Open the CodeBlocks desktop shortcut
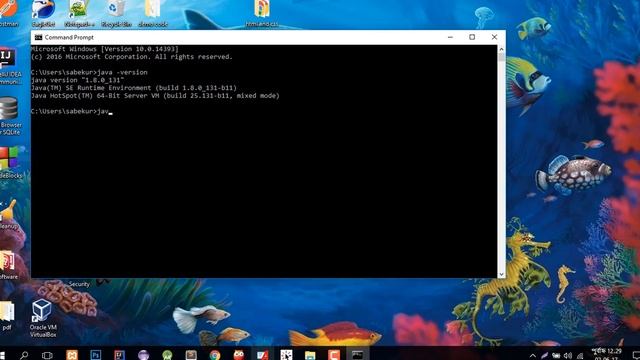The image size is (640, 360). point(10,162)
